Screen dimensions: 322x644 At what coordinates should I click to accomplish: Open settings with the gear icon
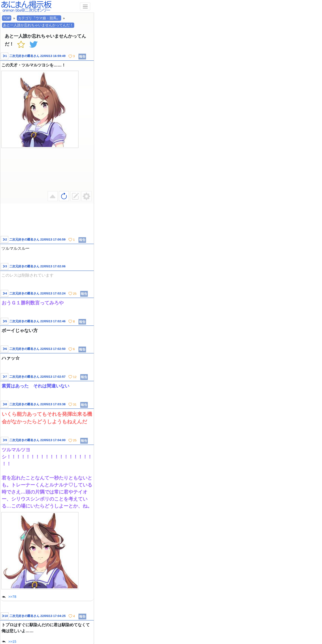click(x=87, y=196)
